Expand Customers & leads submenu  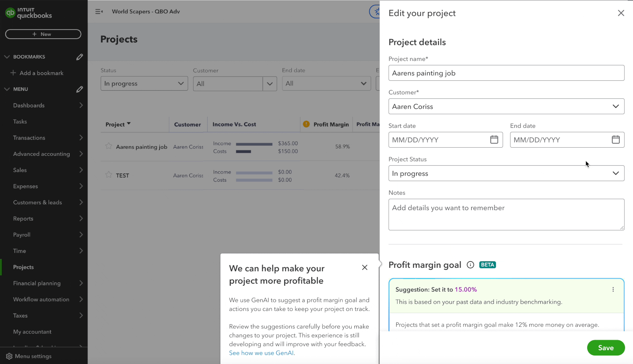point(81,202)
